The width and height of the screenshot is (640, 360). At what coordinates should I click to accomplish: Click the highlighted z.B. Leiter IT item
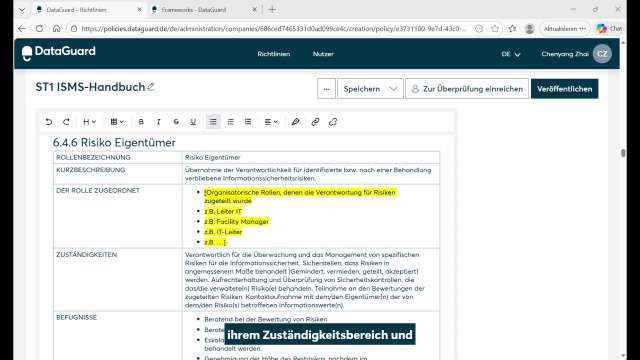click(x=223, y=211)
